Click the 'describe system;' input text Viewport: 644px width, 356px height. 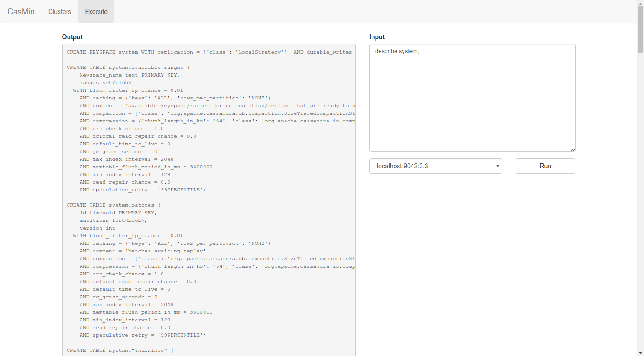(397, 51)
